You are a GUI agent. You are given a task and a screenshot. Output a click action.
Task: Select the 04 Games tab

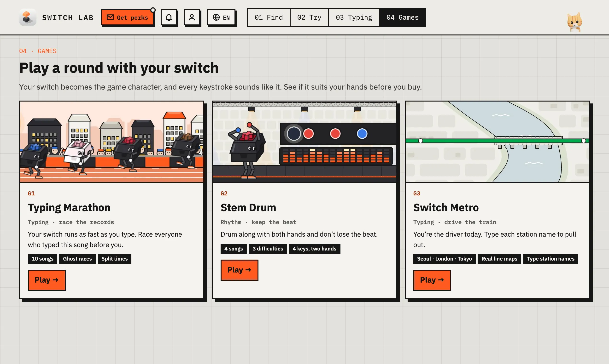403,17
